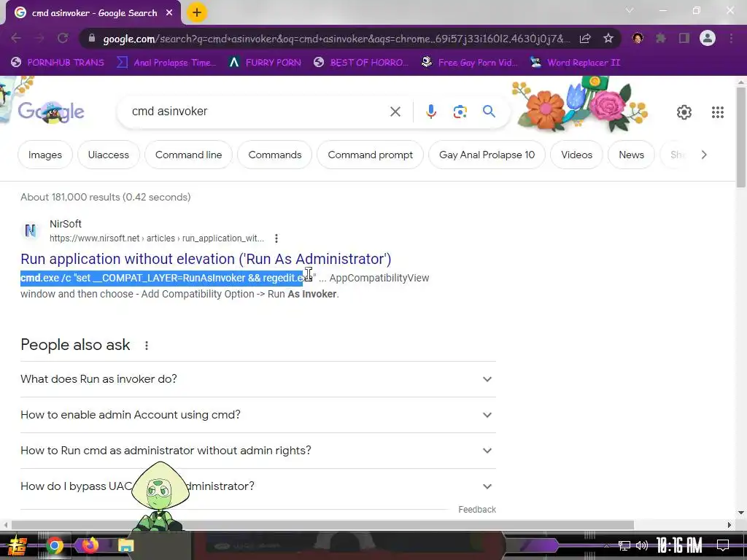View site info via the lock icon
The image size is (747, 560).
click(92, 39)
